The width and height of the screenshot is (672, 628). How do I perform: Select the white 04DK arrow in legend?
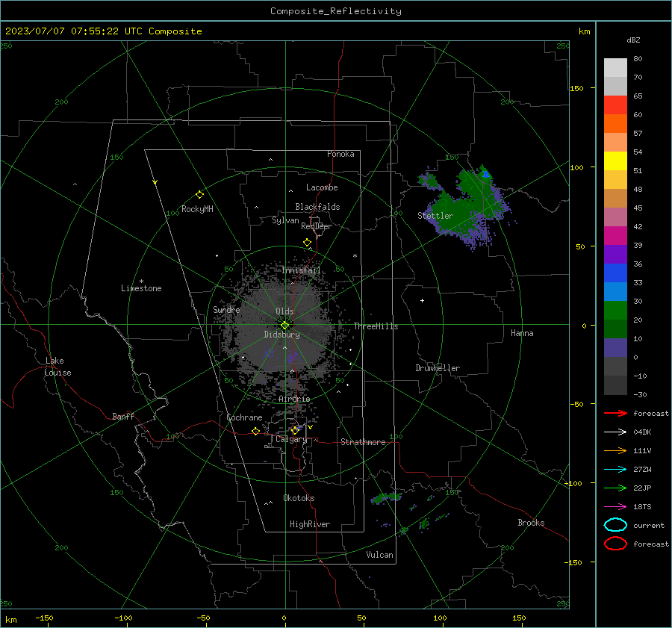tap(615, 432)
